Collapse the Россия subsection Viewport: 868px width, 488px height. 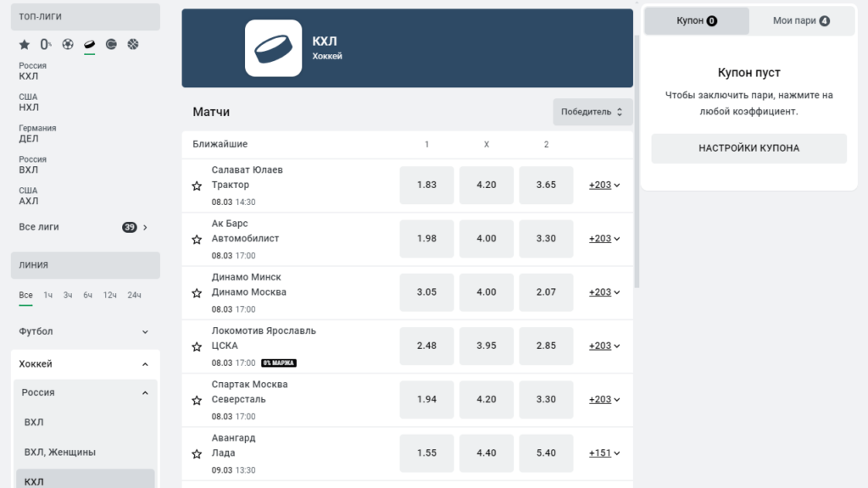(x=86, y=392)
